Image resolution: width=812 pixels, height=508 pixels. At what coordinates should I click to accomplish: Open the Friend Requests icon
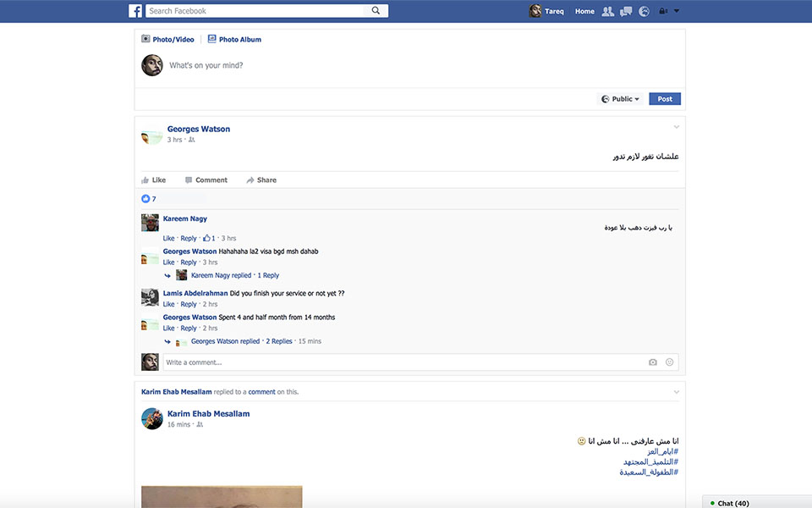click(607, 10)
